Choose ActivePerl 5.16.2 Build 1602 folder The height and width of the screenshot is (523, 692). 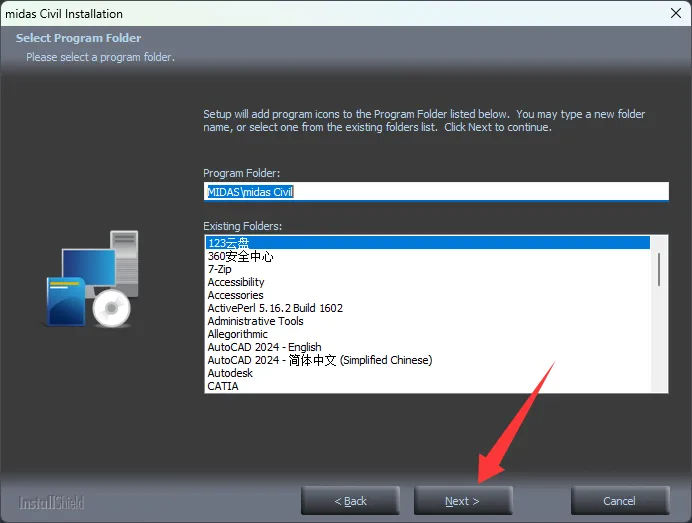tap(427, 308)
